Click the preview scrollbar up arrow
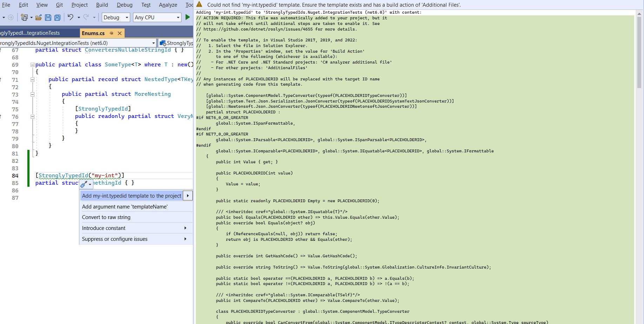This screenshot has height=324, width=644. (x=639, y=14)
